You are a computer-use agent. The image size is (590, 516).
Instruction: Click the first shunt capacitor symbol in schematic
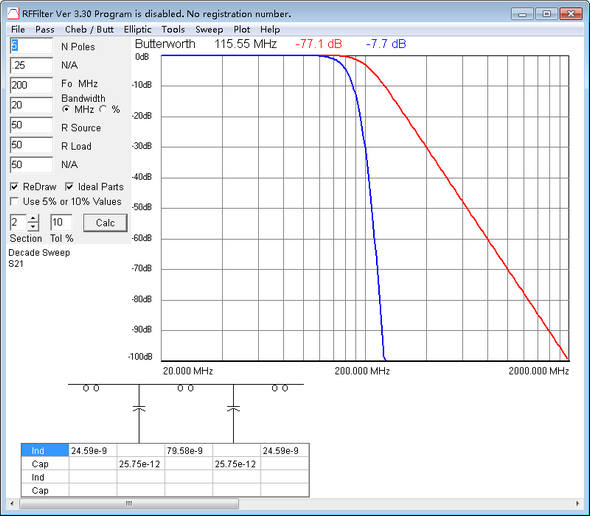[139, 409]
